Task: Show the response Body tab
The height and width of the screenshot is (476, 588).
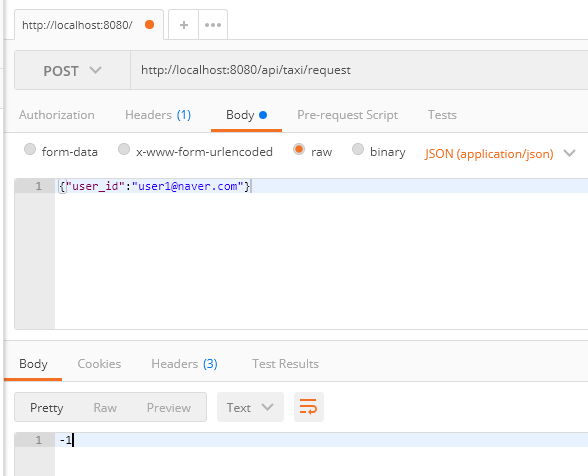Action: [33, 364]
